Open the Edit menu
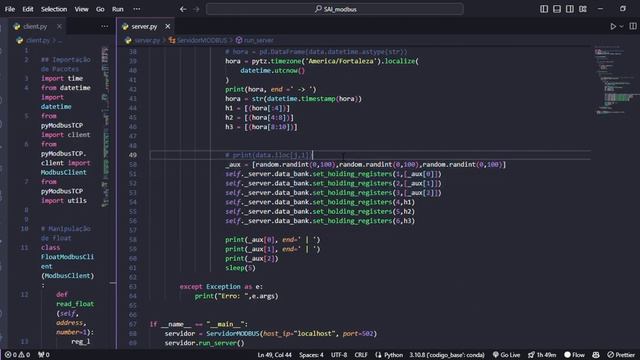The image size is (640, 360). click(x=28, y=9)
